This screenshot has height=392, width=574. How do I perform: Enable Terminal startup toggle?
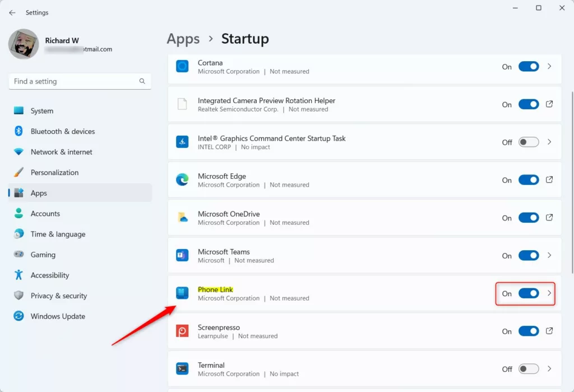click(529, 369)
